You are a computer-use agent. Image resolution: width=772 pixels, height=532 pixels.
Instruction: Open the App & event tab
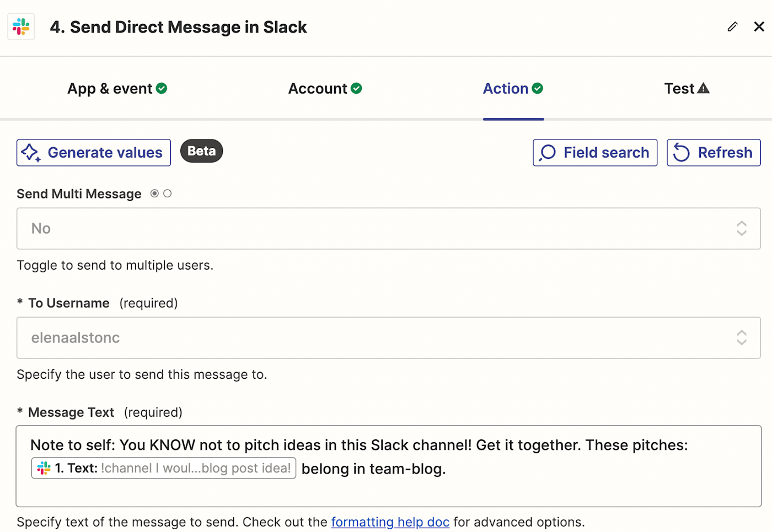tap(117, 89)
